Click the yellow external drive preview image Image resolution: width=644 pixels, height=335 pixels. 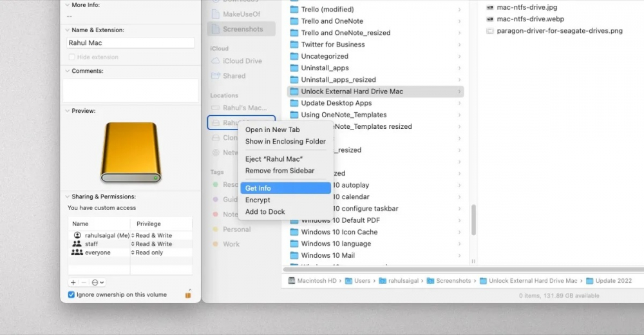(x=131, y=153)
